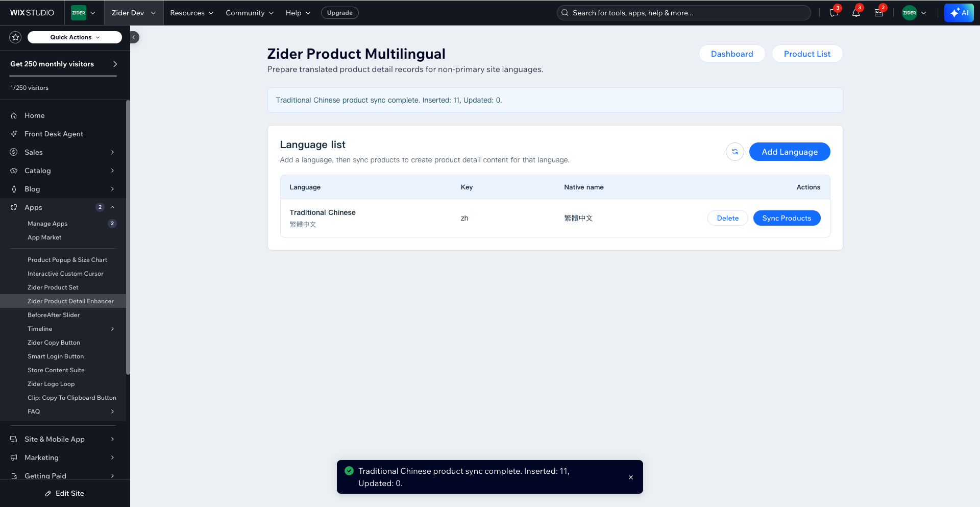Expand the Sales sidebar section
This screenshot has width=980, height=507.
tap(63, 152)
